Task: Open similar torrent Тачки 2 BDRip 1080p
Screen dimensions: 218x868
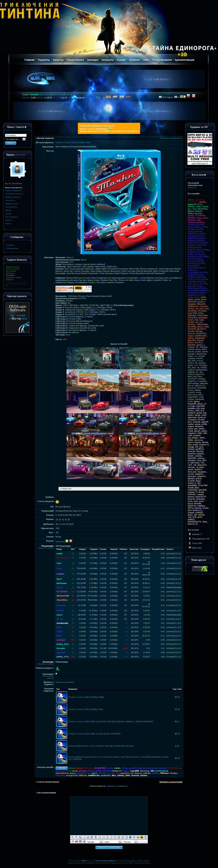Action: coord(86,697)
